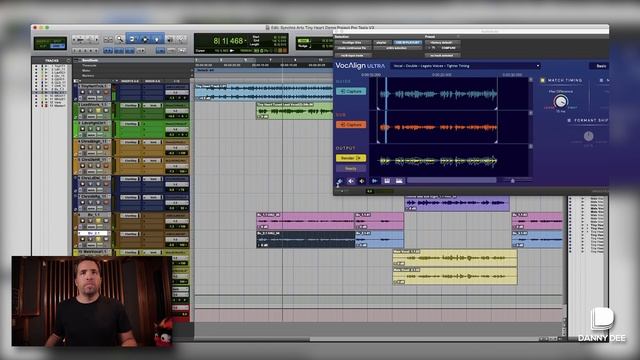
Task: Click the COMPARE button in AudioSuite header
Action: [448, 48]
